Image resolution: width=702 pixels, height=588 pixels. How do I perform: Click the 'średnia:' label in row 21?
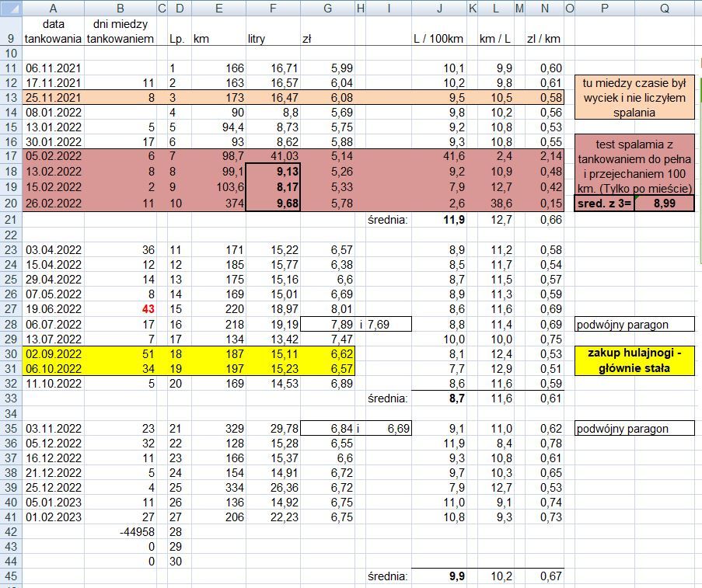pyautogui.click(x=388, y=220)
